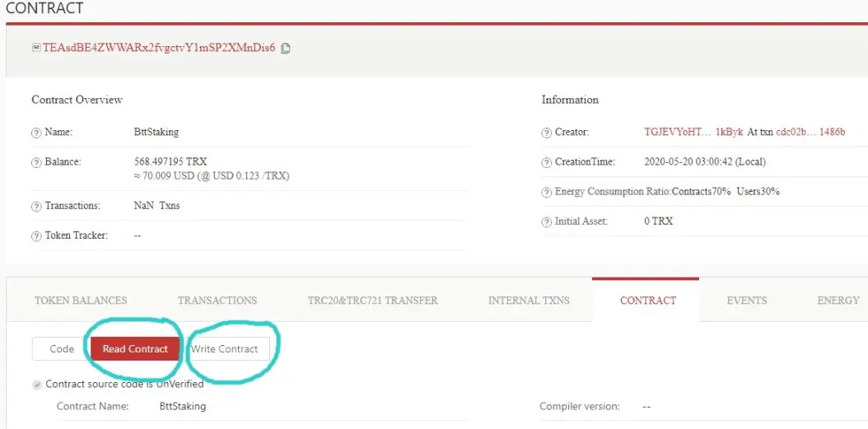The image size is (868, 429).
Task: Select the Contract tab
Action: pos(647,301)
